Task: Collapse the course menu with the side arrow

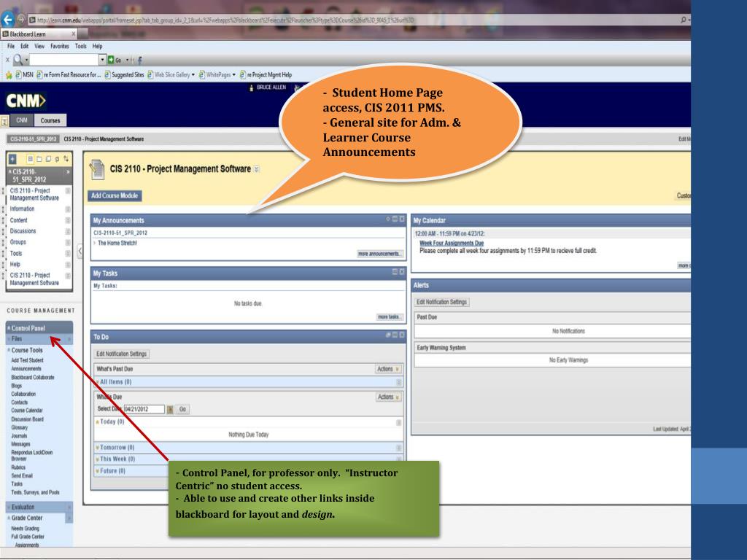Action: click(80, 251)
